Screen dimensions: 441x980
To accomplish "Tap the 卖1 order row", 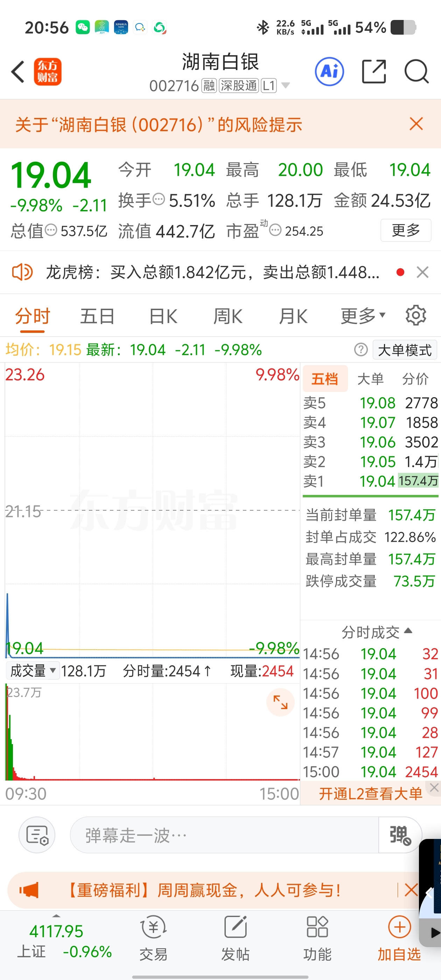I will pos(371,481).
